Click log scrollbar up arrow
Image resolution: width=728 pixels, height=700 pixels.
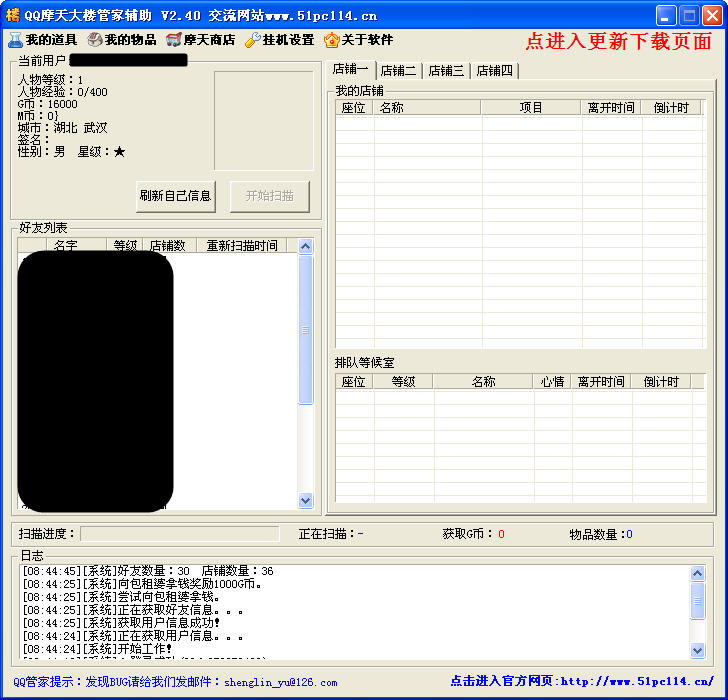tap(697, 574)
